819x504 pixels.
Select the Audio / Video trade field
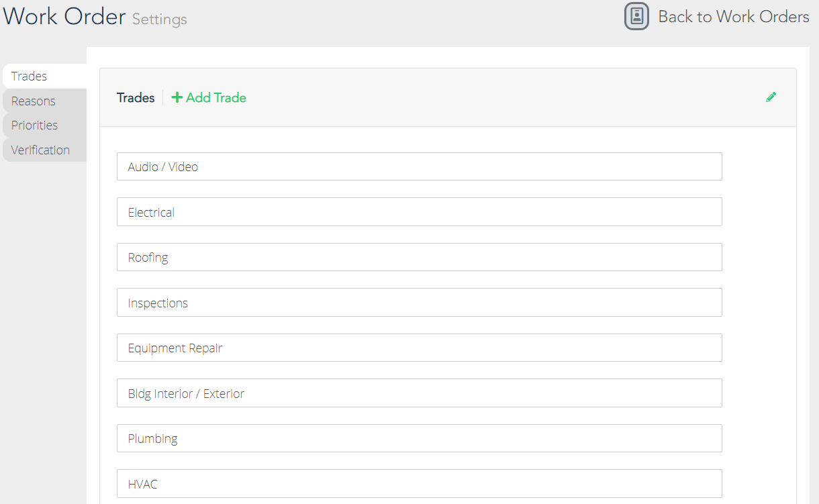[x=420, y=166]
